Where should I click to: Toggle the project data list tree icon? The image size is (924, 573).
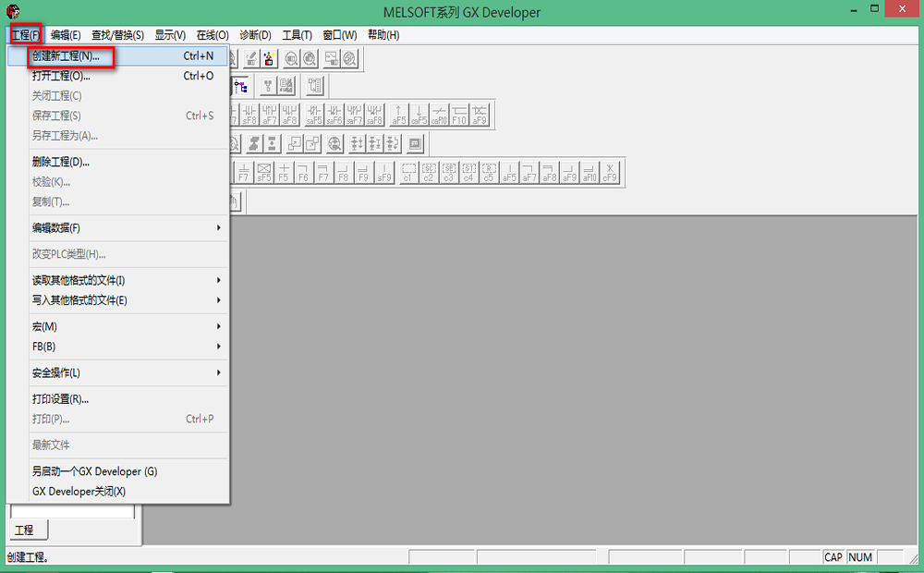240,86
